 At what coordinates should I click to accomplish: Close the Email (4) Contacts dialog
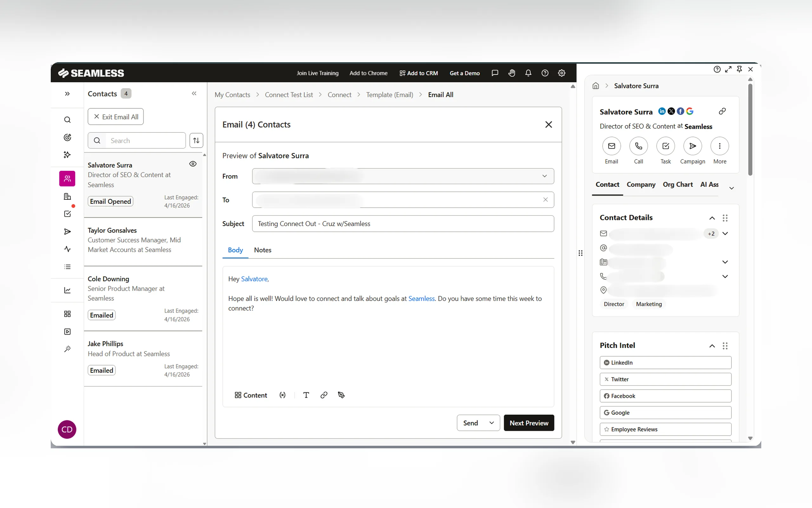coord(549,125)
